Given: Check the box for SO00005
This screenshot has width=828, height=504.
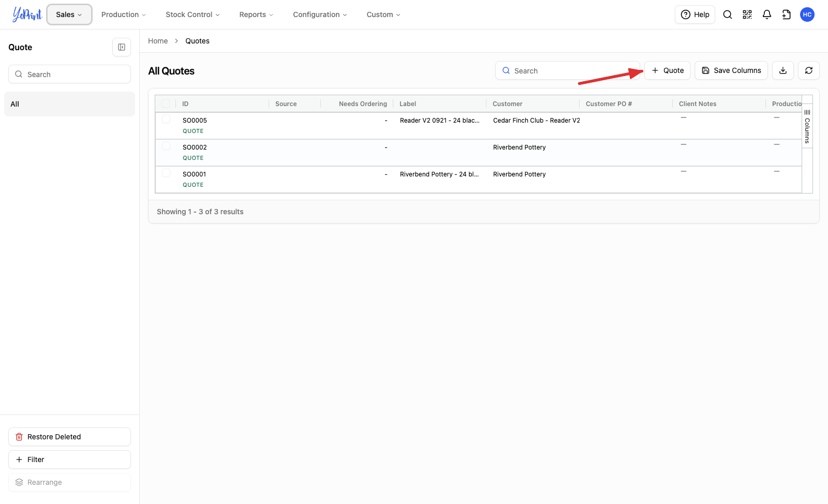Looking at the screenshot, I should pyautogui.click(x=166, y=119).
